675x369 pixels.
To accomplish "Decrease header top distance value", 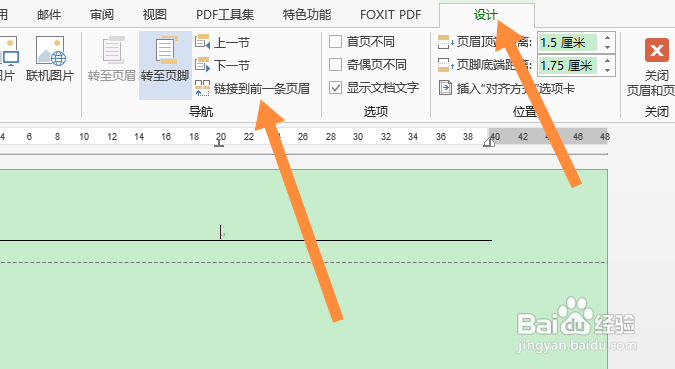I will coord(607,47).
